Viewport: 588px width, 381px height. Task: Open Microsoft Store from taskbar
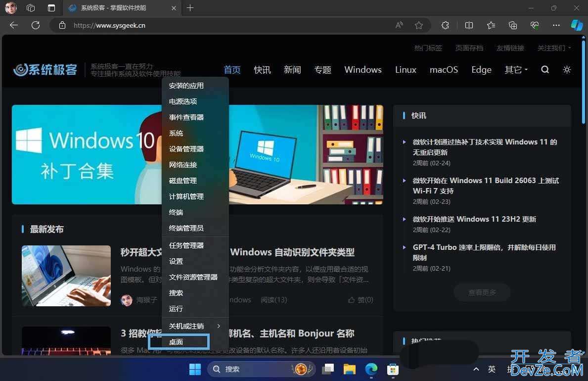tap(393, 369)
